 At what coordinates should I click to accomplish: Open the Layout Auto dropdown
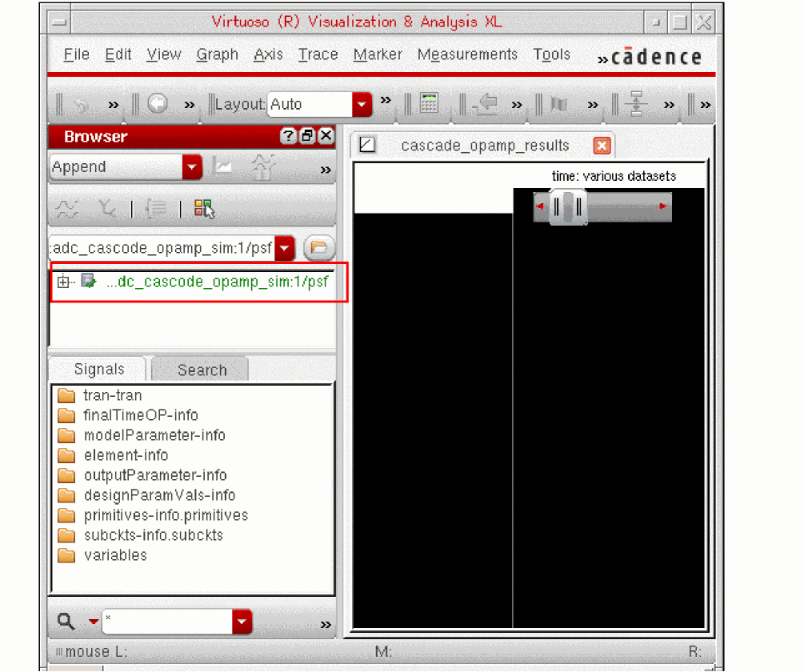pyautogui.click(x=362, y=104)
